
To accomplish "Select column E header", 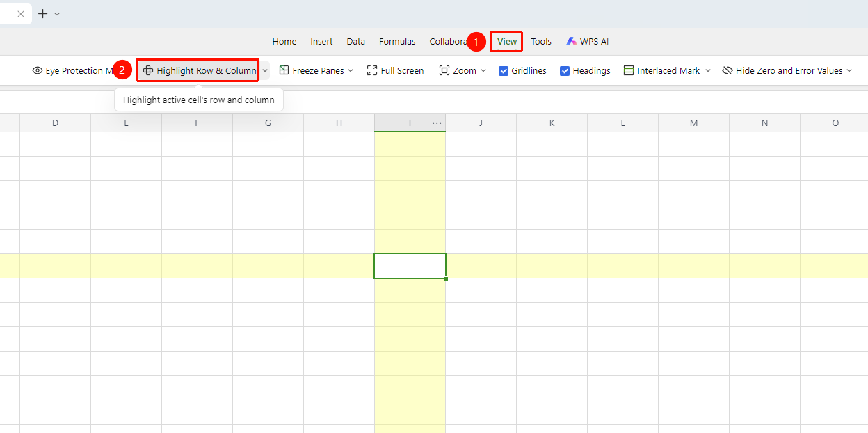I will click(x=127, y=123).
